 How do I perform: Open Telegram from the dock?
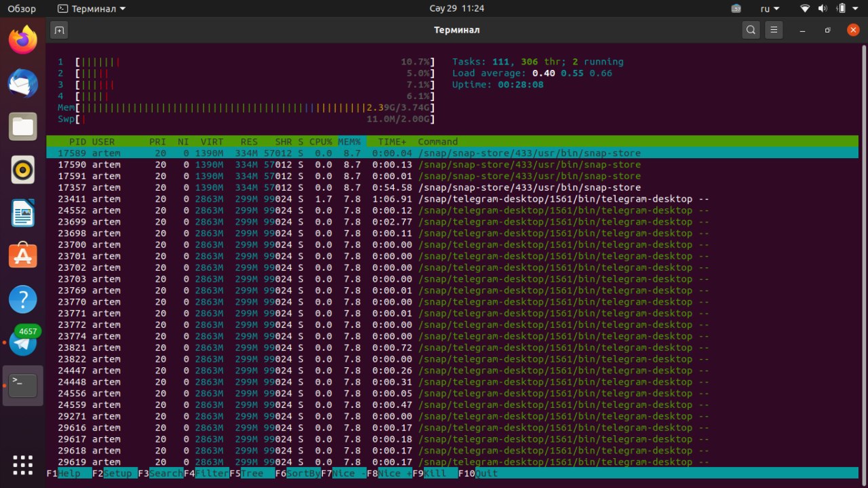(23, 343)
